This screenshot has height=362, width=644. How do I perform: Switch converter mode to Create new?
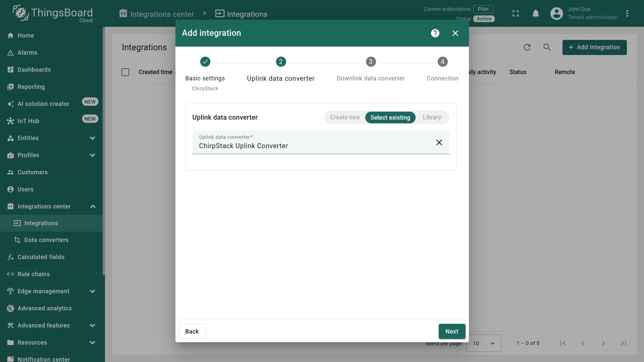tap(345, 117)
